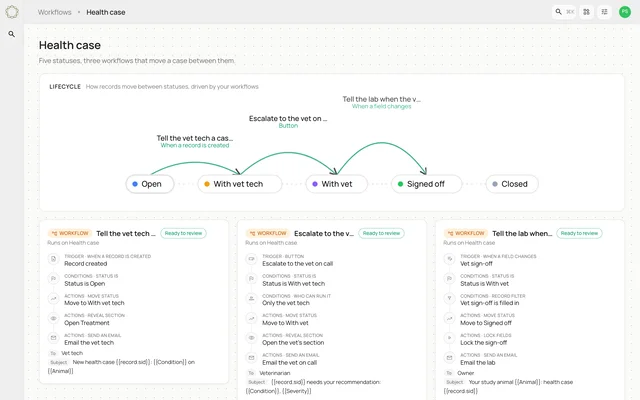Click Ready to review badge on Tell the vet tech
The width and height of the screenshot is (640, 400).
(183, 233)
